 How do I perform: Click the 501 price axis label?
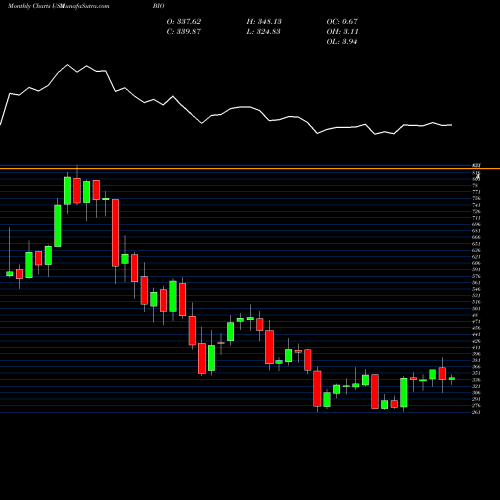[476, 308]
